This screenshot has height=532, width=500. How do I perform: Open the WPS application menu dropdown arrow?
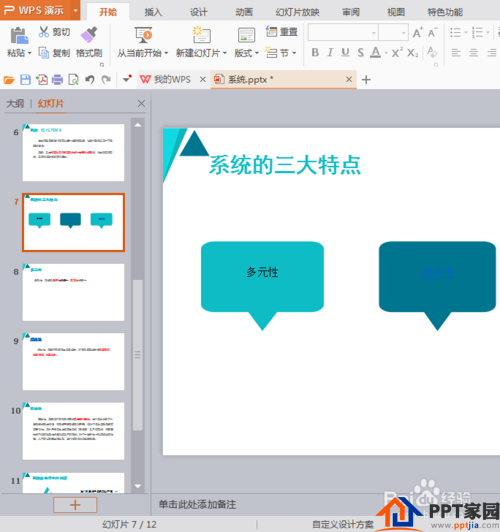75,10
